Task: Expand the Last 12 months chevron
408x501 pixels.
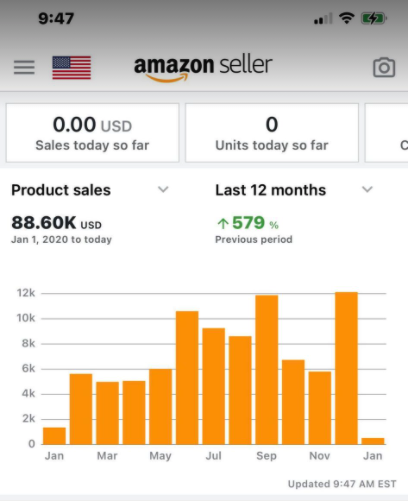Action: pos(367,190)
